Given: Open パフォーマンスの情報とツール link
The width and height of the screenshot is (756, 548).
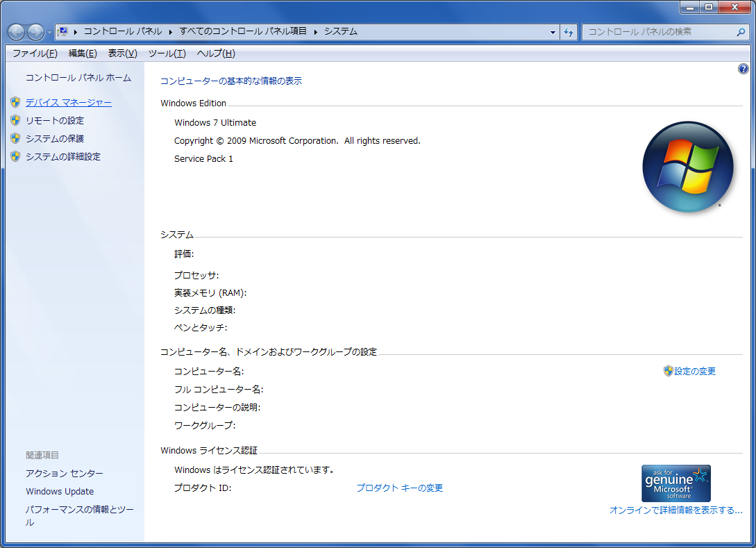Looking at the screenshot, I should click(80, 515).
